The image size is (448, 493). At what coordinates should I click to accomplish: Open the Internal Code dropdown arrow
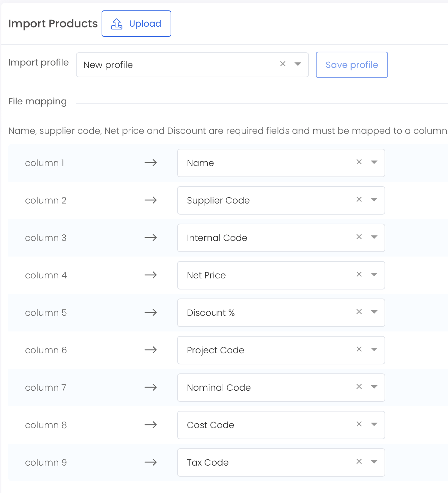[374, 237]
